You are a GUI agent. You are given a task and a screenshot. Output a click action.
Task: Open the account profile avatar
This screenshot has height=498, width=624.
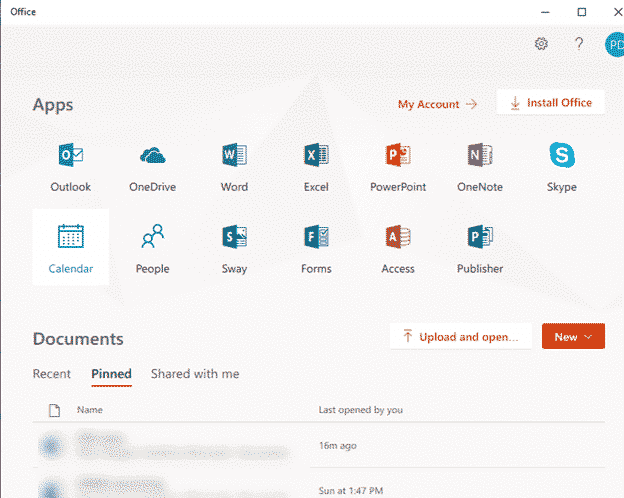click(615, 45)
